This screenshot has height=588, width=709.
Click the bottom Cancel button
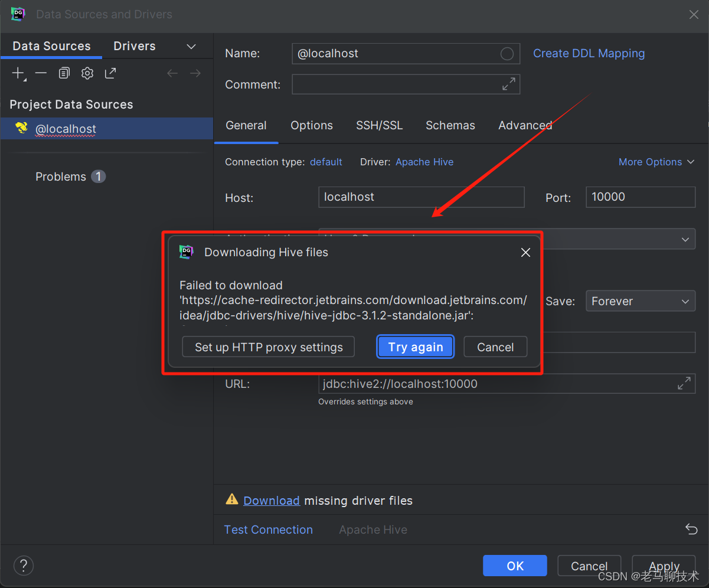(x=589, y=566)
